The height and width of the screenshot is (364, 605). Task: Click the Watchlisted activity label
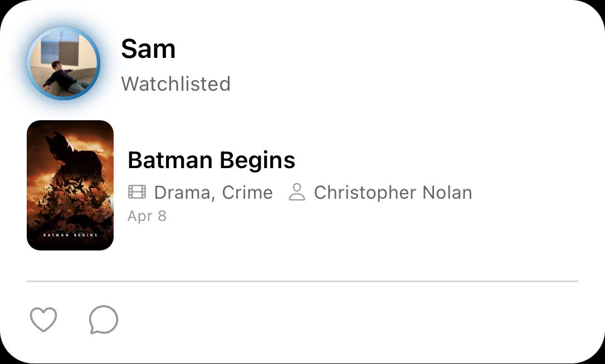(175, 84)
